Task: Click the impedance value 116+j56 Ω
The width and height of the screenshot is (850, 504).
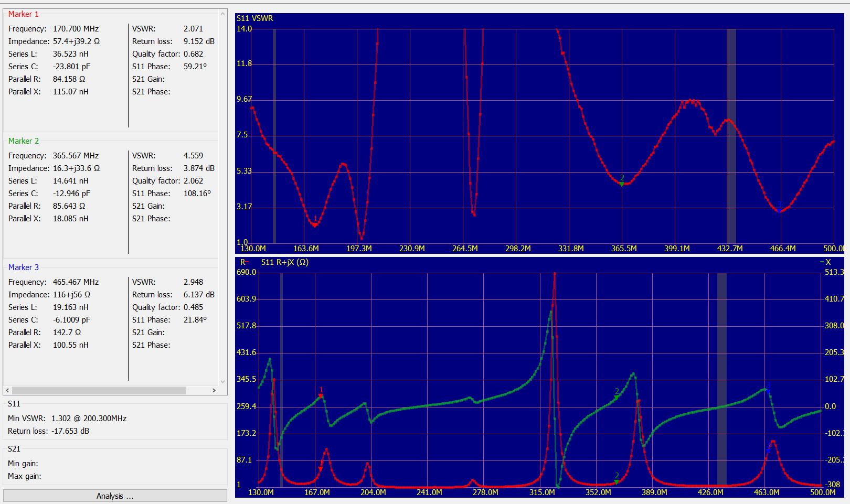Action: tap(71, 295)
